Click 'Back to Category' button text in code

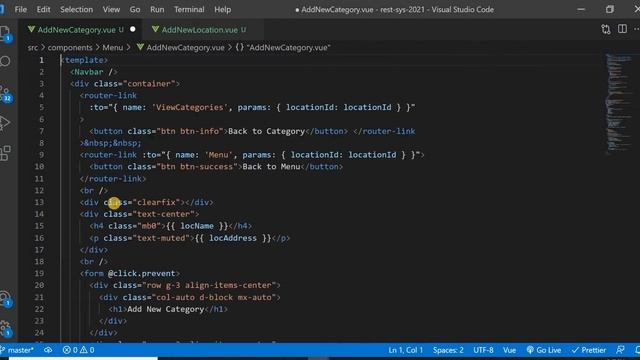267,131
